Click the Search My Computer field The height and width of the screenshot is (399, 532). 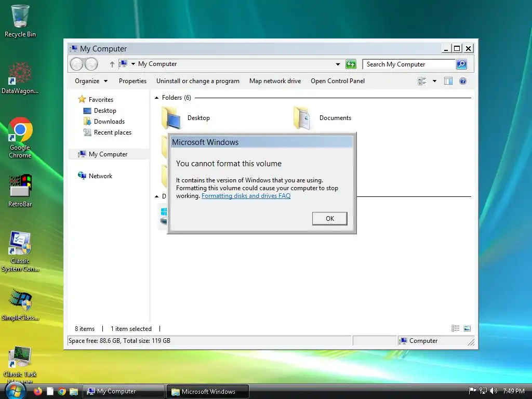(x=409, y=64)
